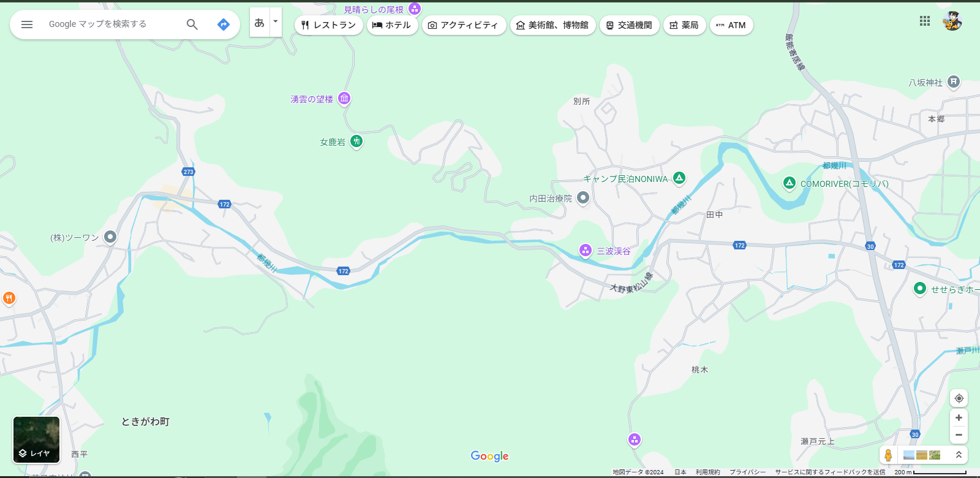Open directions with the blue arrow icon
Viewport: 980px width, 478px height.
coord(224,25)
